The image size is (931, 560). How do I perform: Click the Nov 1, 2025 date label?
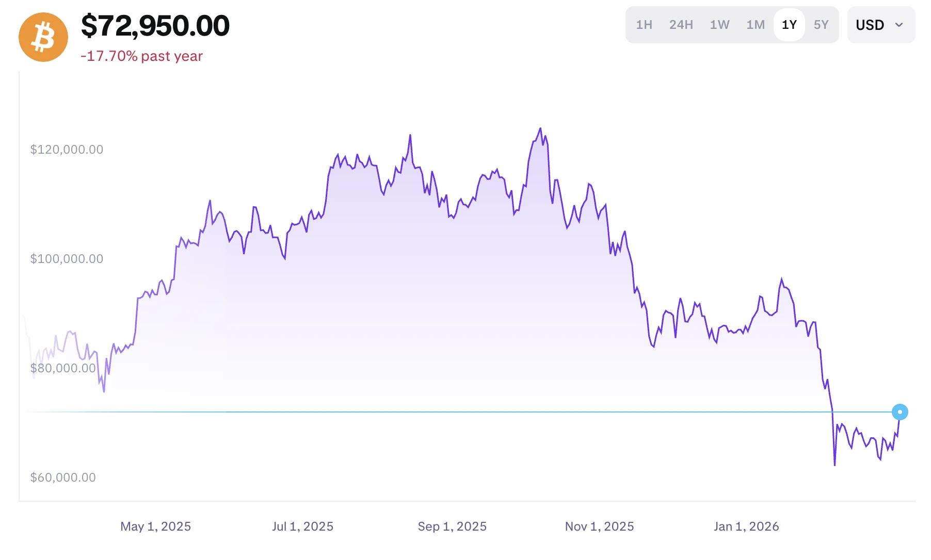tap(599, 526)
